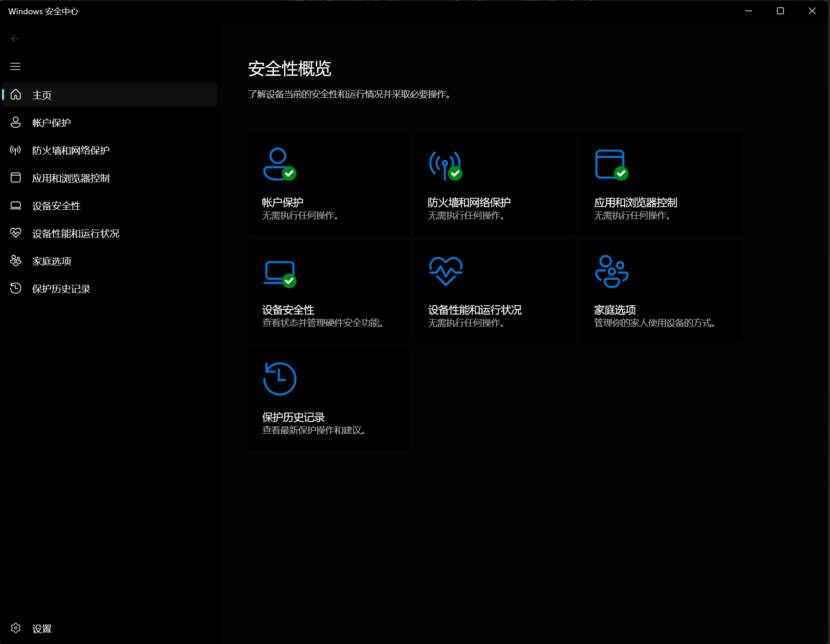This screenshot has height=644, width=830.
Task: Open 帐户保护 from the sidebar icon
Action: [x=16, y=122]
